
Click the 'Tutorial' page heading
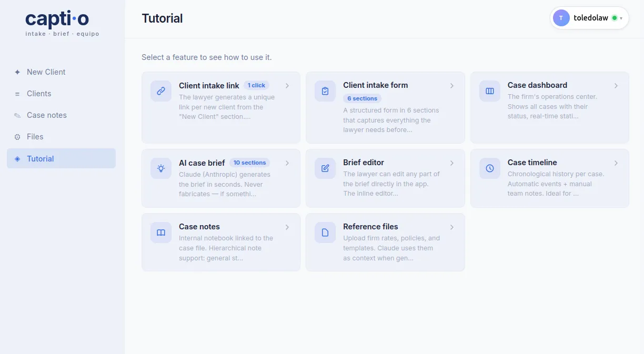point(162,18)
